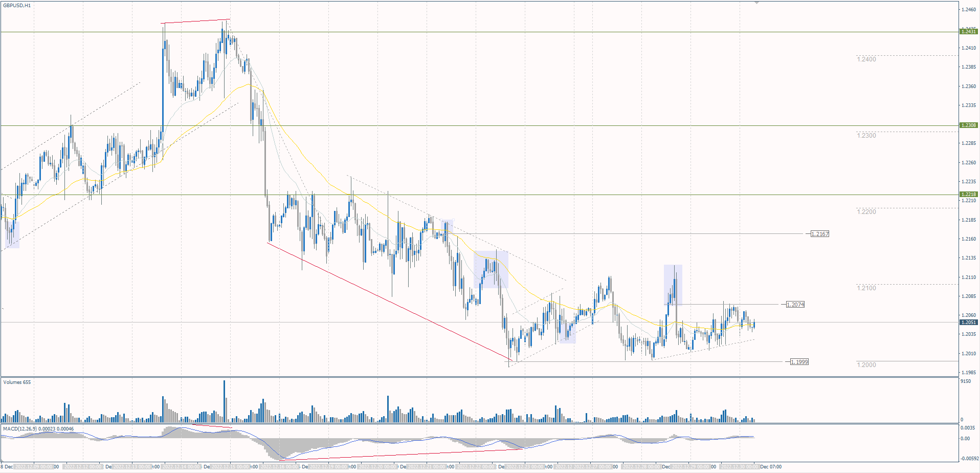The width and height of the screenshot is (980, 473).
Task: Click the GBPUSD,H1 chart title label
Action: click(x=17, y=6)
